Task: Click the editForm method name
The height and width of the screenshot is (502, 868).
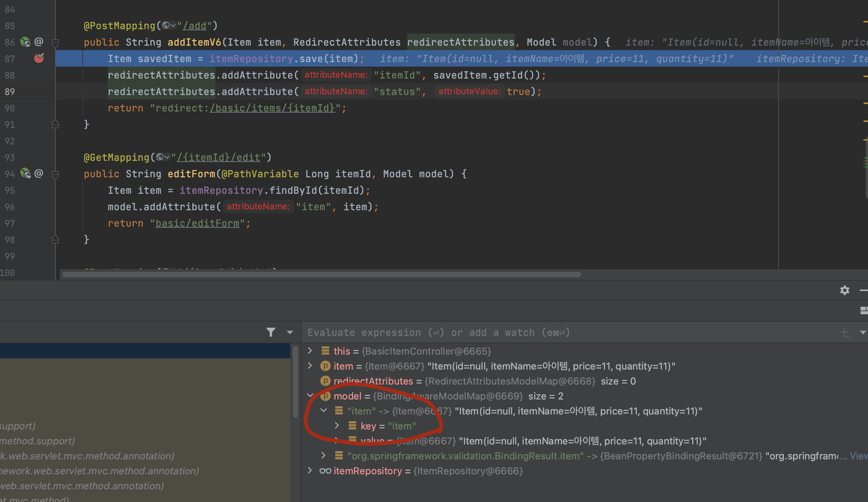Action: (x=192, y=174)
